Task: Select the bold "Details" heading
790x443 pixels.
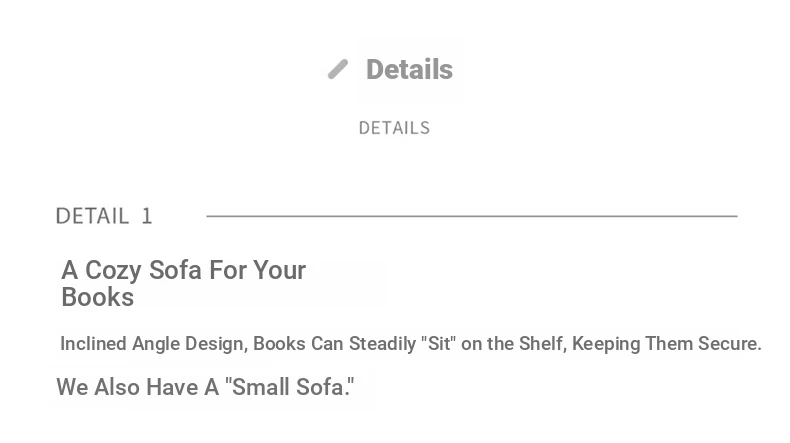Action: [x=409, y=69]
